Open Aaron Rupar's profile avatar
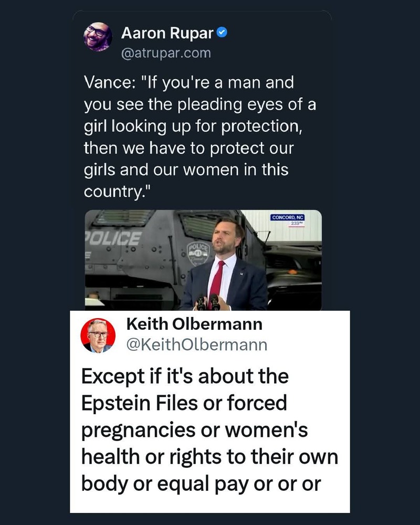Viewport: 420px width, 525px height. coord(97,37)
